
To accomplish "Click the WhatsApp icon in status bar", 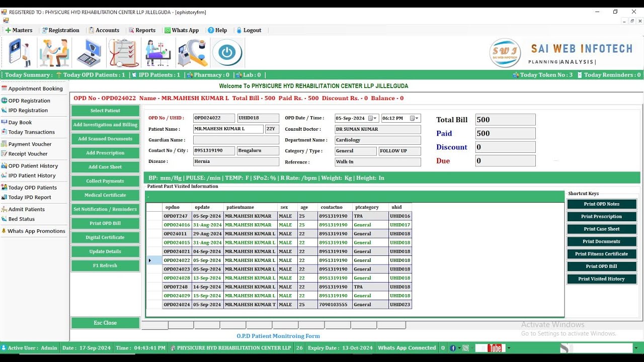I will coord(466,348).
